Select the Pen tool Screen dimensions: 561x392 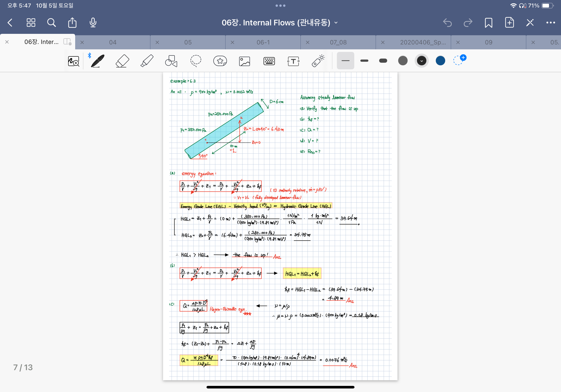tap(97, 61)
